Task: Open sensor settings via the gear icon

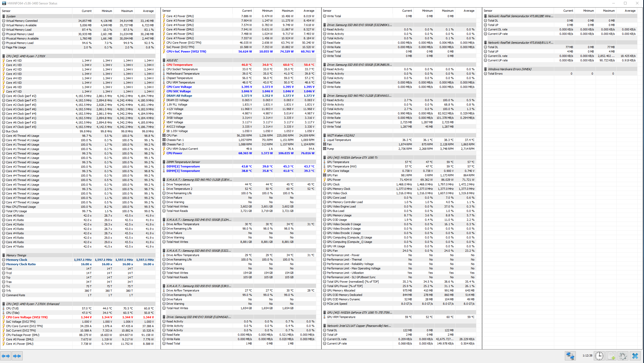Action: coord(623,356)
